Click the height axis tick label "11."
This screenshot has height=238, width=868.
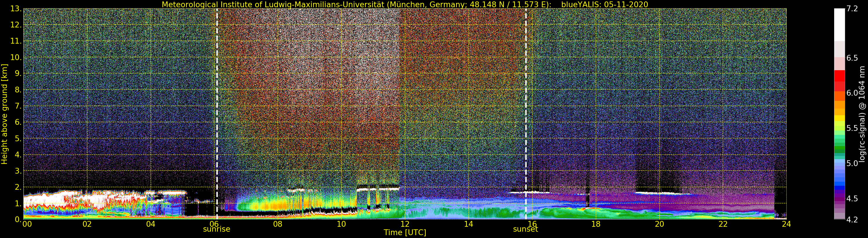(16, 41)
